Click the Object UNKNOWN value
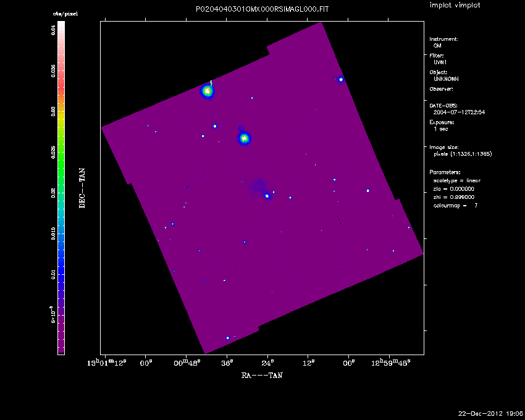Image resolution: width=525 pixels, height=420 pixels. click(446, 78)
